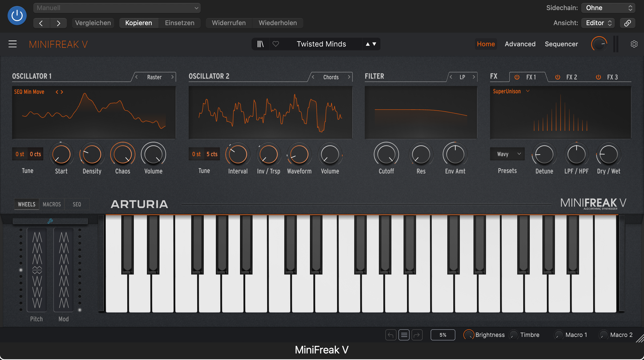This screenshot has height=360, width=644.
Task: Favorite the preset with heart icon
Action: click(x=276, y=44)
